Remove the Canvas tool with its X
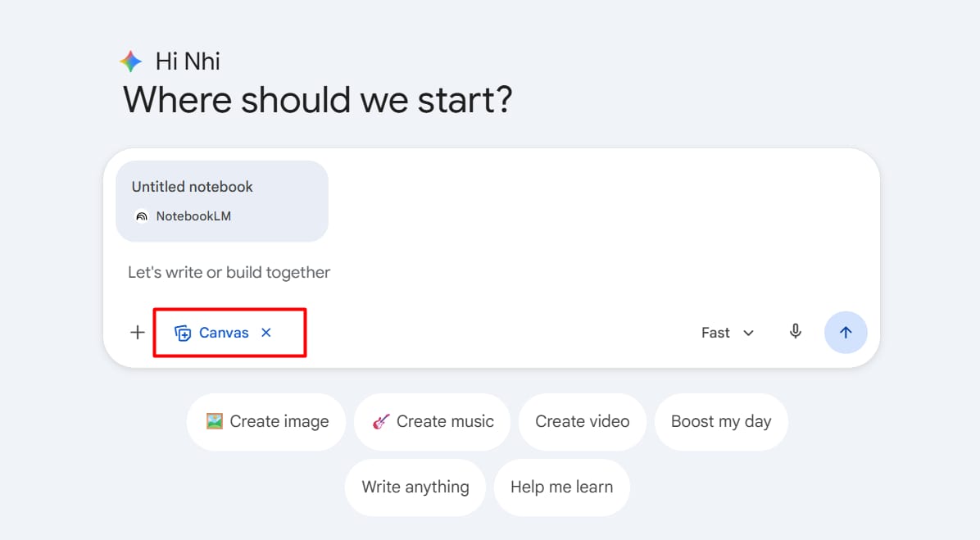This screenshot has width=980, height=540. click(265, 333)
